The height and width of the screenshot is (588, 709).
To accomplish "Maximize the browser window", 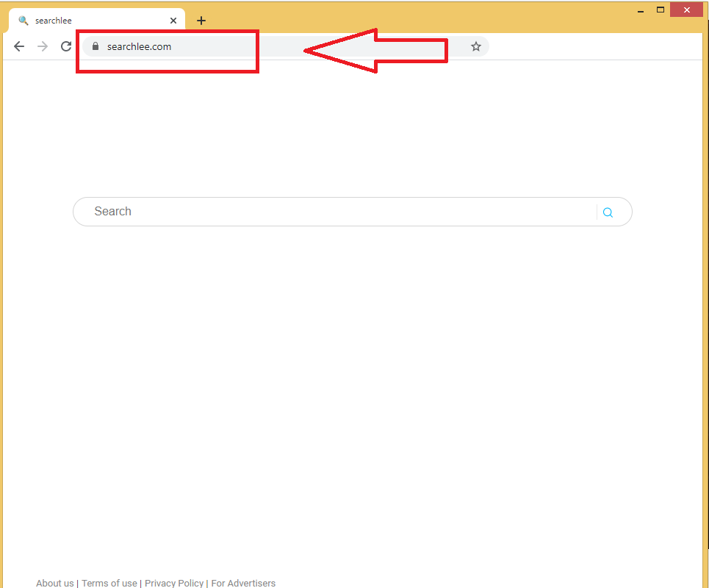I will point(660,10).
